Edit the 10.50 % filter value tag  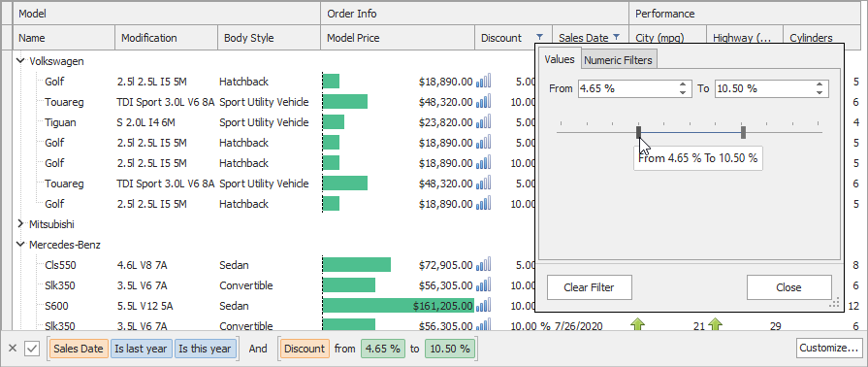[x=450, y=349]
